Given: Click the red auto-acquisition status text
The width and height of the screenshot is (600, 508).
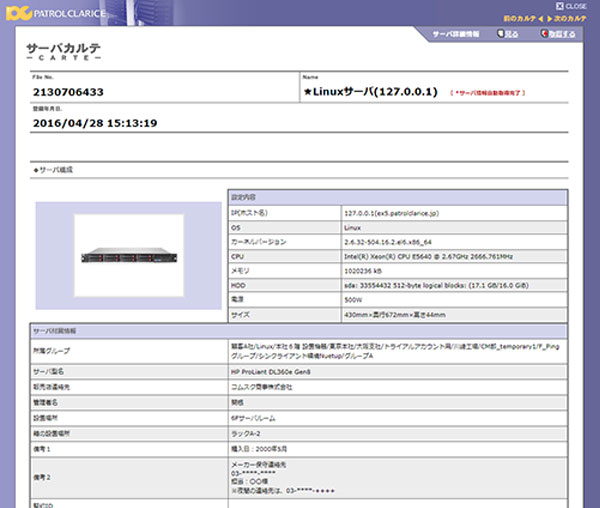Looking at the screenshot, I should [488, 93].
